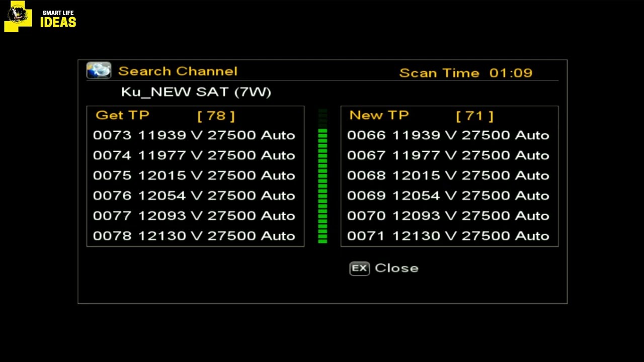This screenshot has height=362, width=644.
Task: Select New TP row 0070 12093 V
Action: 448,216
